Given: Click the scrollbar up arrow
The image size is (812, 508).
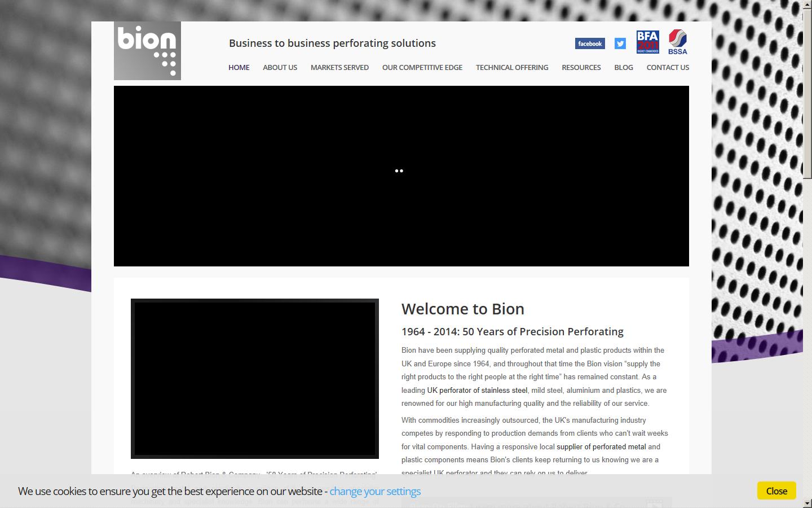Looking at the screenshot, I should (x=807, y=6).
